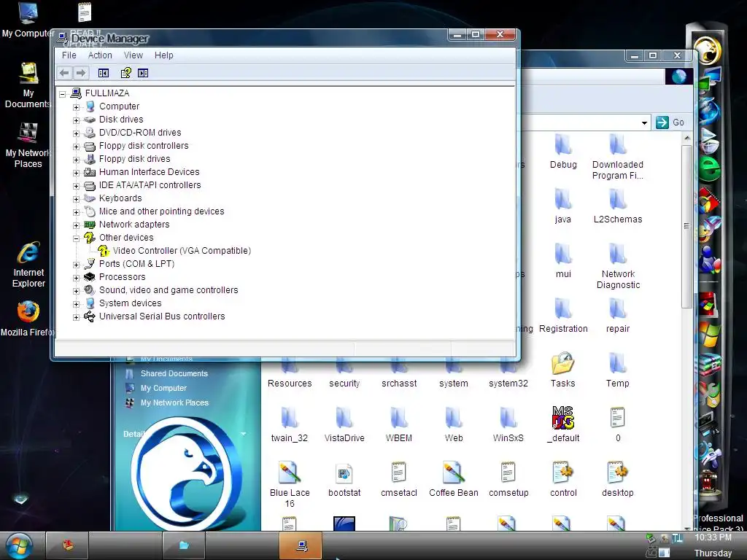Select the VistaDrive folder
Screen dimensions: 747x560
coord(344,424)
